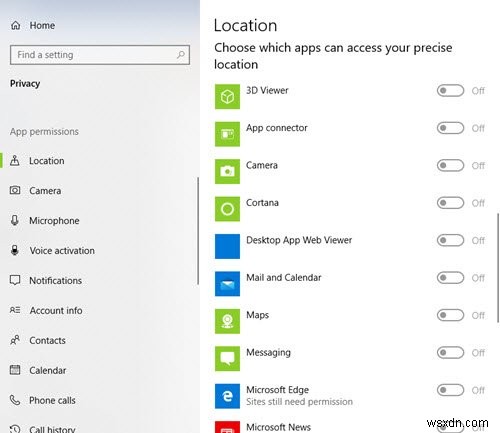Click the 'Sites still need permission' text
500x433 pixels.
click(299, 402)
